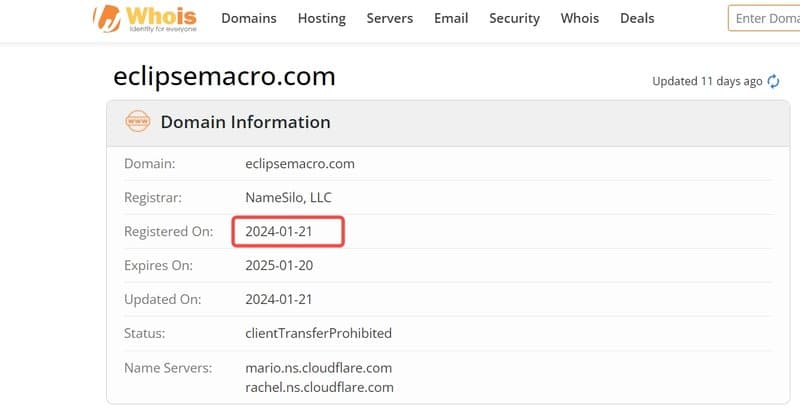Viewport: 800px width, 412px height.
Task: Click the clientTransferProhibited status value
Action: pyautogui.click(x=318, y=333)
